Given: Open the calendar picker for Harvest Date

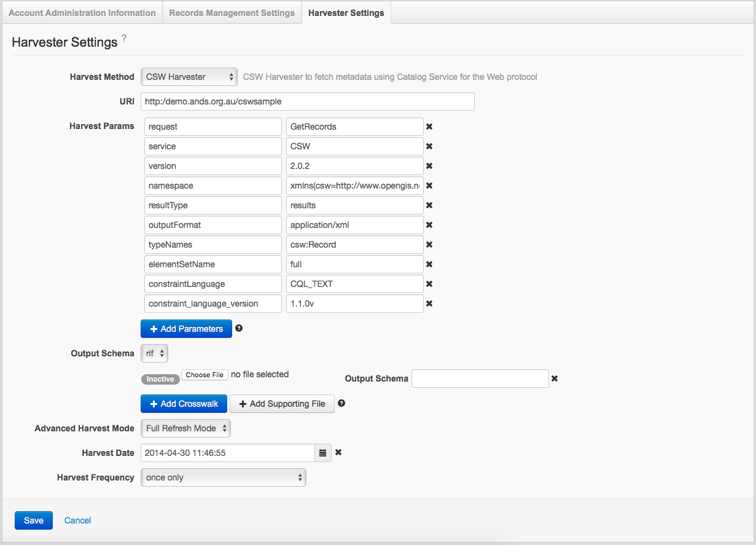Looking at the screenshot, I should pos(323,453).
